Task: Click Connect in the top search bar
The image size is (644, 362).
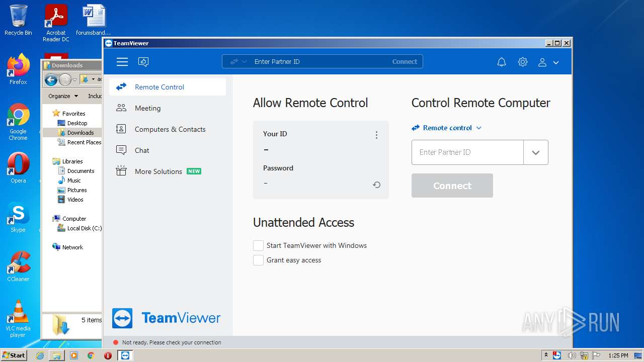Action: (x=405, y=62)
